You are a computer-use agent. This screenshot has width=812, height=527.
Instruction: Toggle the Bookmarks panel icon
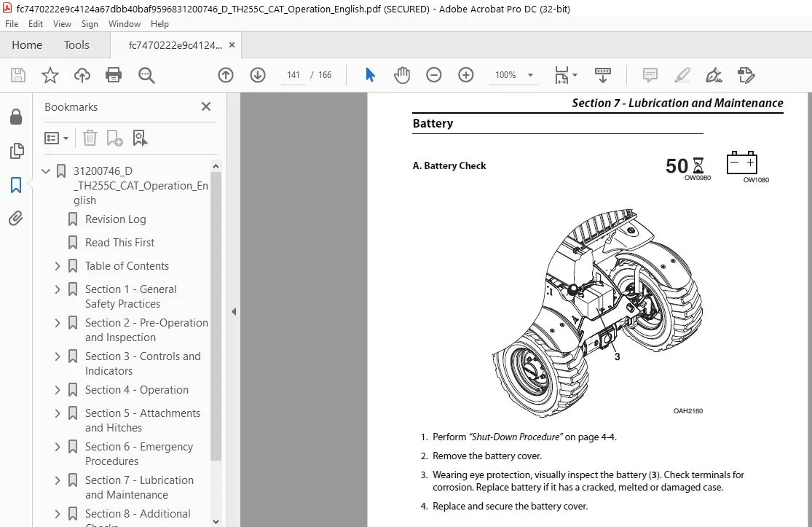pyautogui.click(x=16, y=185)
